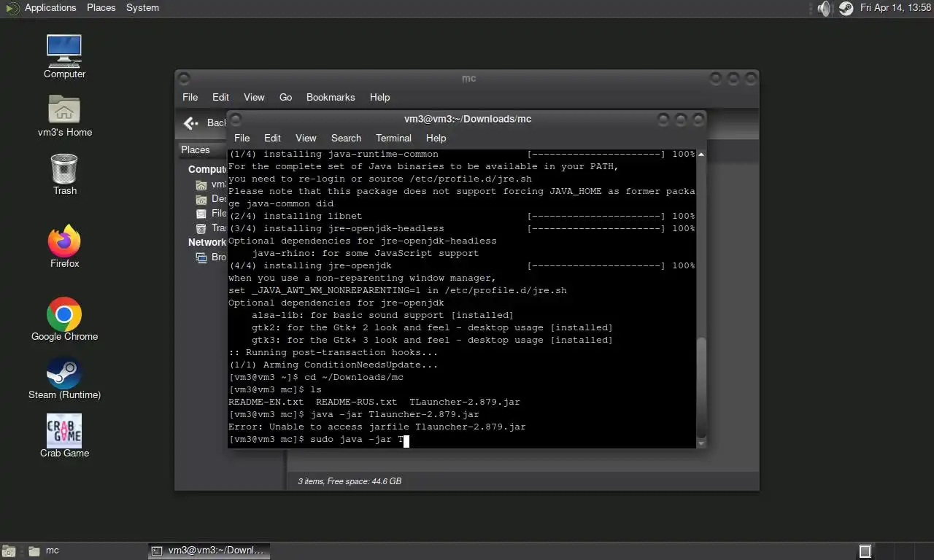Click the Steam tray icon
This screenshot has width=934, height=560.
846,8
